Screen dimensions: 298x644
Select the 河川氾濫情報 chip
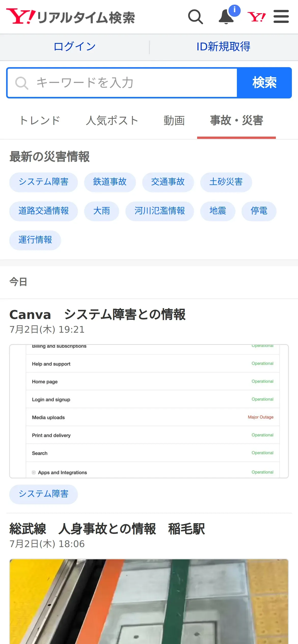click(159, 211)
